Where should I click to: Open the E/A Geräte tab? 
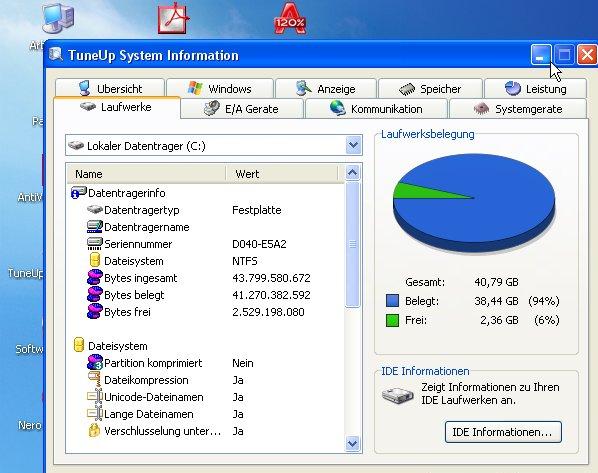(x=242, y=109)
